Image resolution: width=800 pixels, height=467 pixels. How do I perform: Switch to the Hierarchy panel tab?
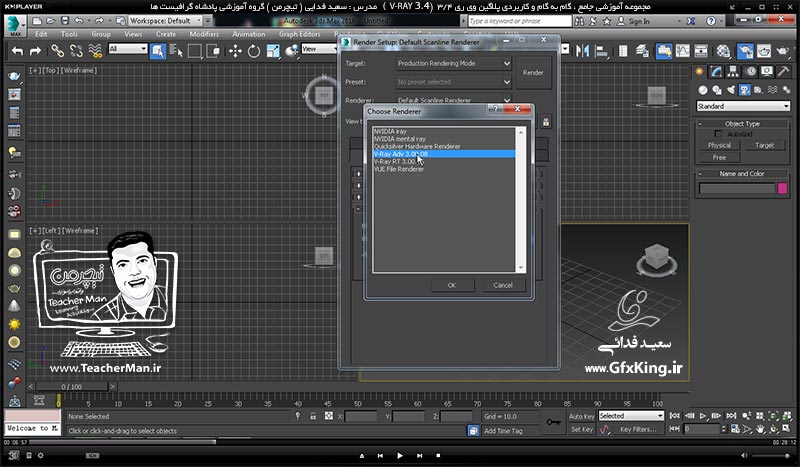click(733, 71)
